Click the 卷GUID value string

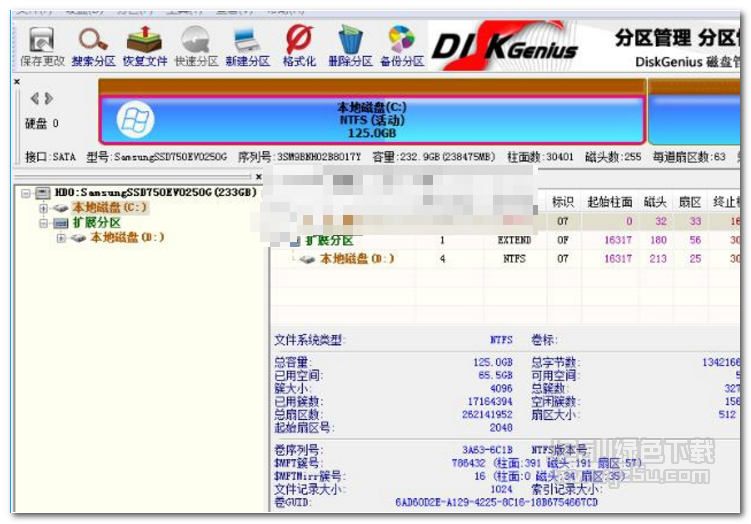tap(497, 502)
